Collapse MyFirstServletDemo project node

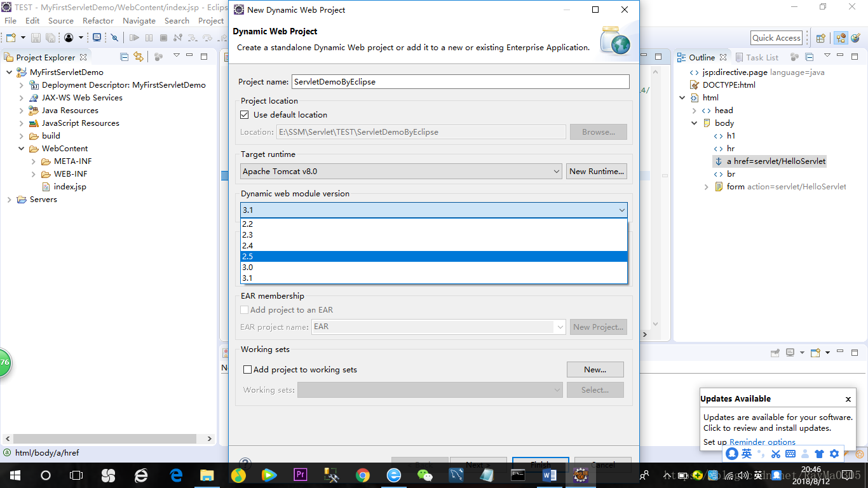click(9, 72)
